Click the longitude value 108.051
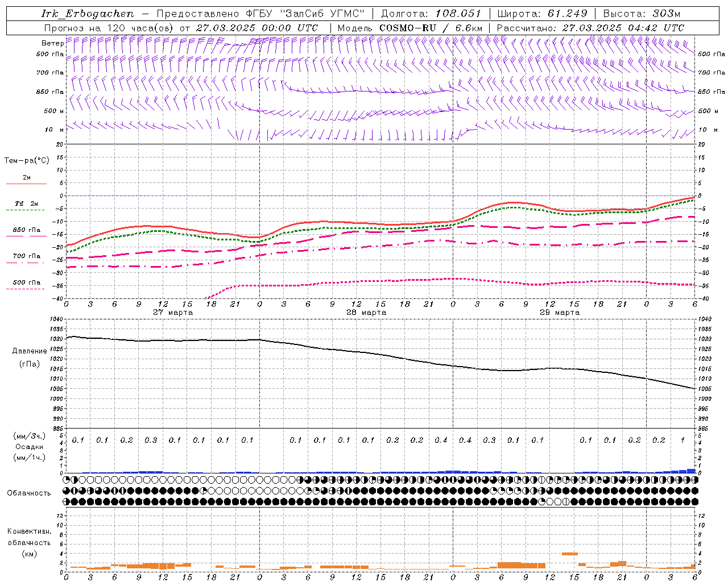Viewport: 728px width, 582px height. pyautogui.click(x=458, y=14)
